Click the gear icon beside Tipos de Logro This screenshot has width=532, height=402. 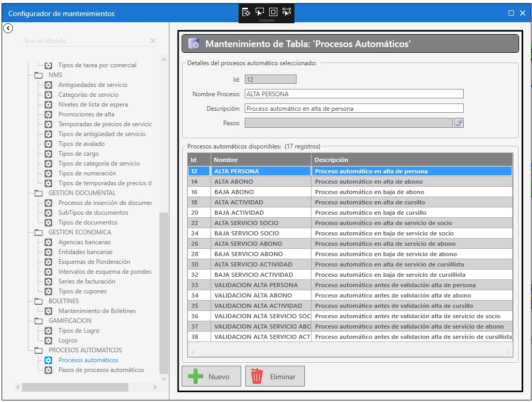click(x=49, y=331)
